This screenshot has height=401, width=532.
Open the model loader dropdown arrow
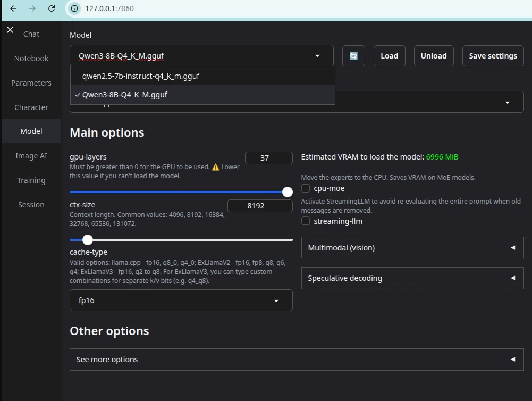tap(508, 103)
